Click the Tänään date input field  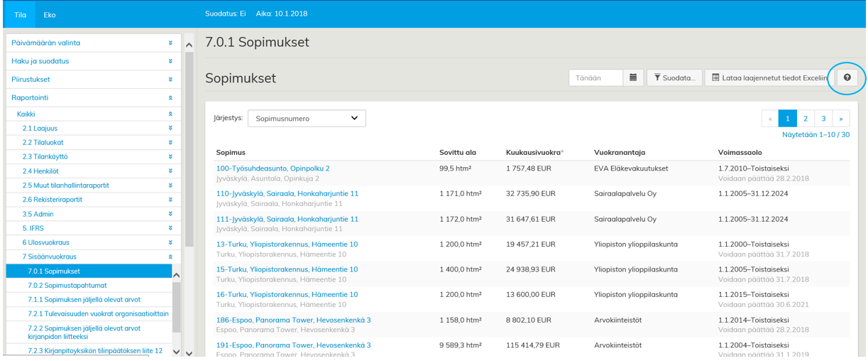[x=595, y=77]
